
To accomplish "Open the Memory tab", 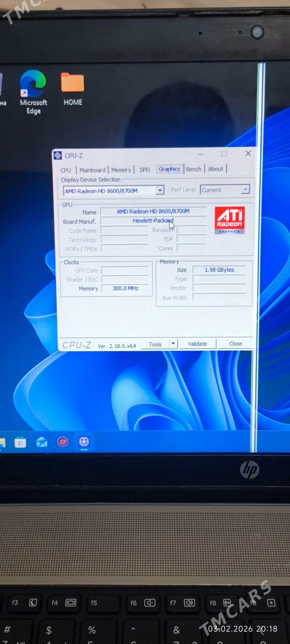I will point(121,170).
